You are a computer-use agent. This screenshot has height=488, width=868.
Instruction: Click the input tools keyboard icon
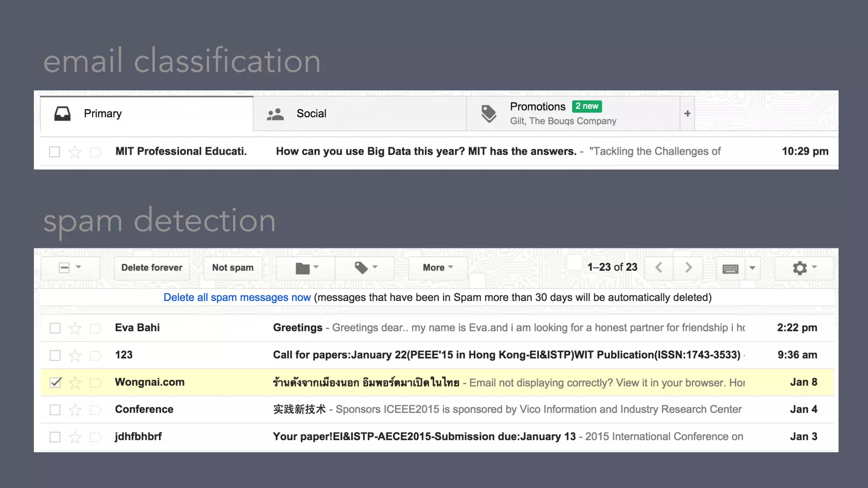(x=730, y=268)
